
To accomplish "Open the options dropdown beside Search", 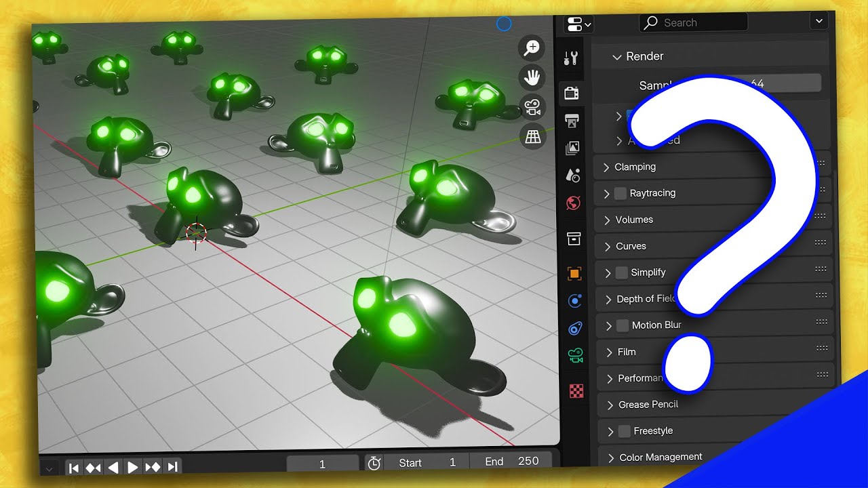I will 819,22.
